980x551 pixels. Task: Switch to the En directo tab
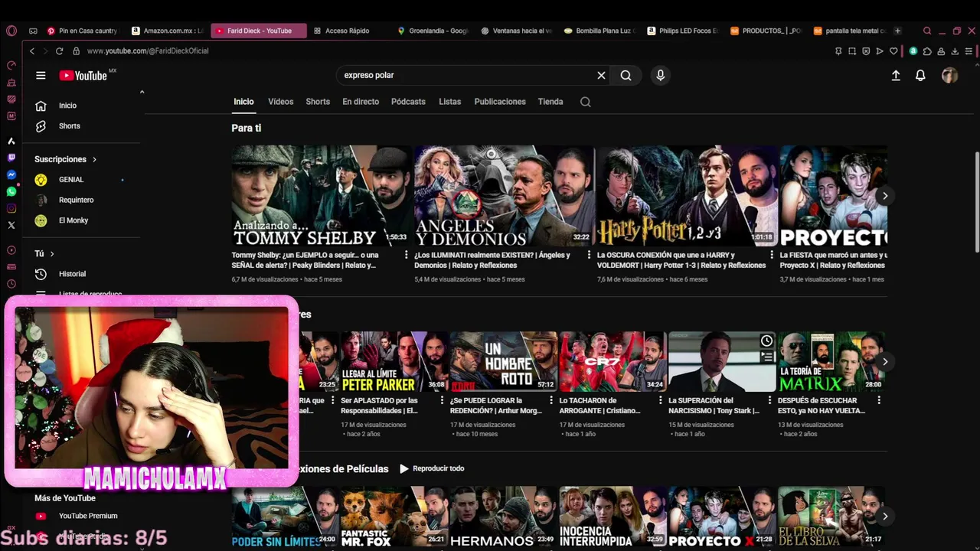point(361,102)
